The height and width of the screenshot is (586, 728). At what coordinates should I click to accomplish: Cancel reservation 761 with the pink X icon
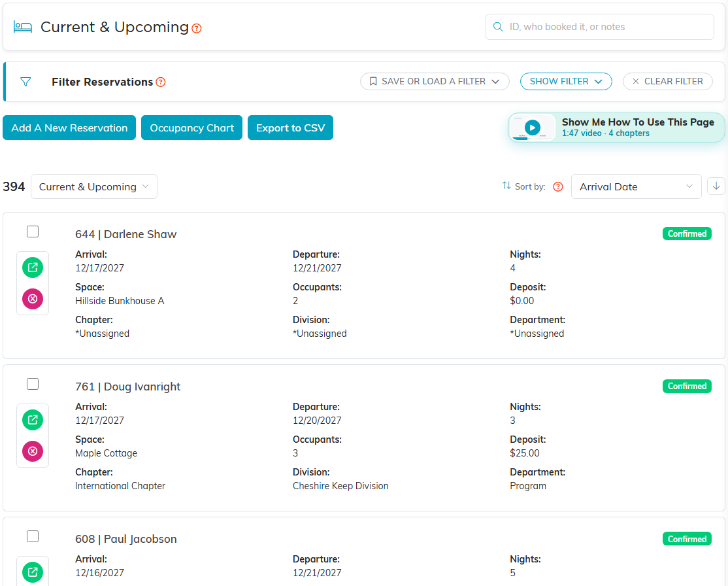(x=33, y=451)
